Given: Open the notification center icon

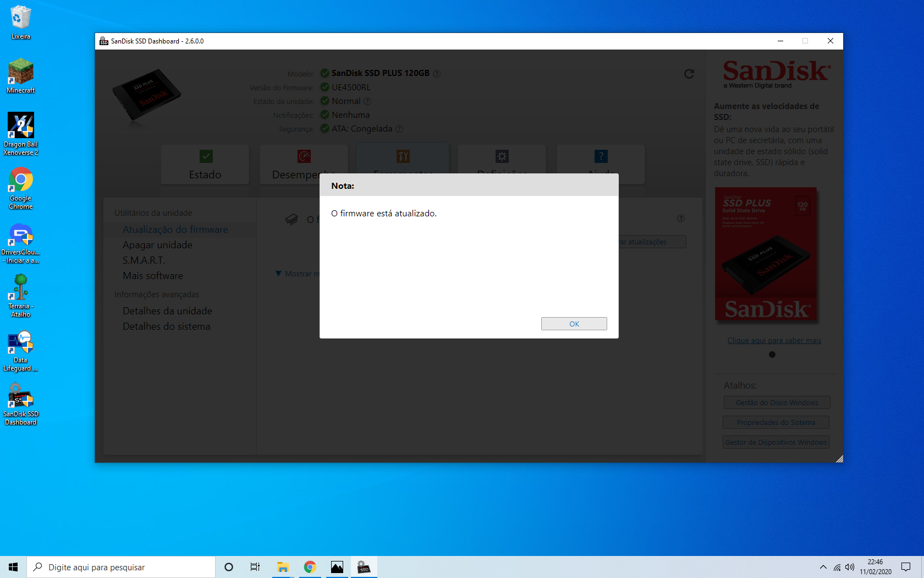Looking at the screenshot, I should [x=906, y=567].
